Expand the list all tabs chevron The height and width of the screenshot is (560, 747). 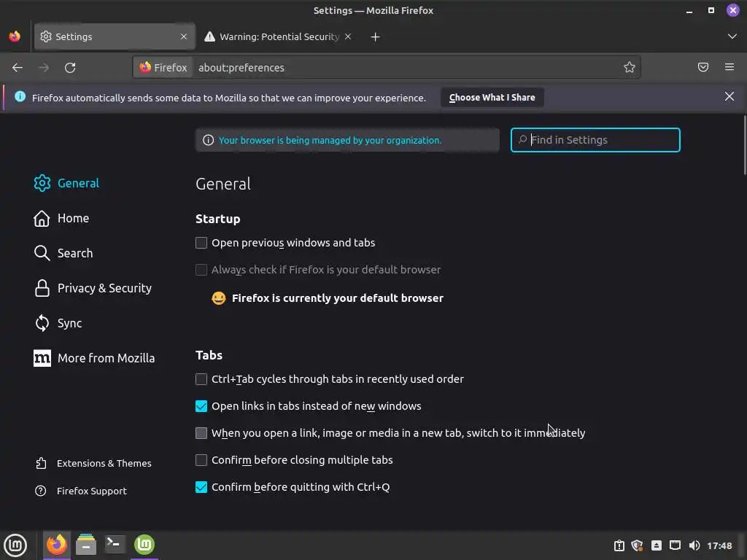point(732,36)
